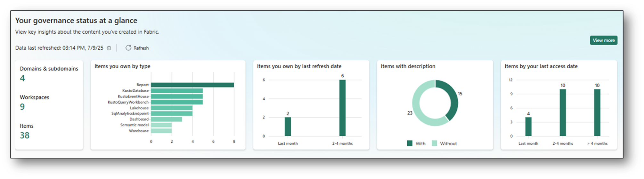Click the Items you own by type title

click(122, 66)
